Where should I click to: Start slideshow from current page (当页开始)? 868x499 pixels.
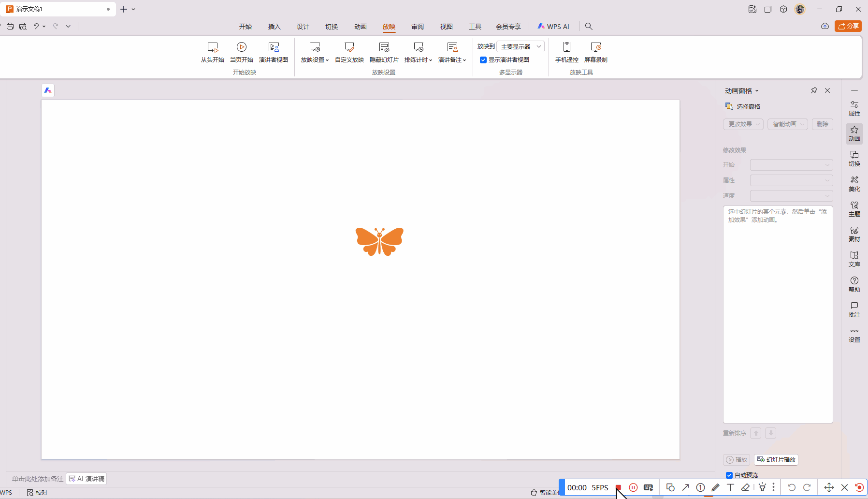point(242,47)
